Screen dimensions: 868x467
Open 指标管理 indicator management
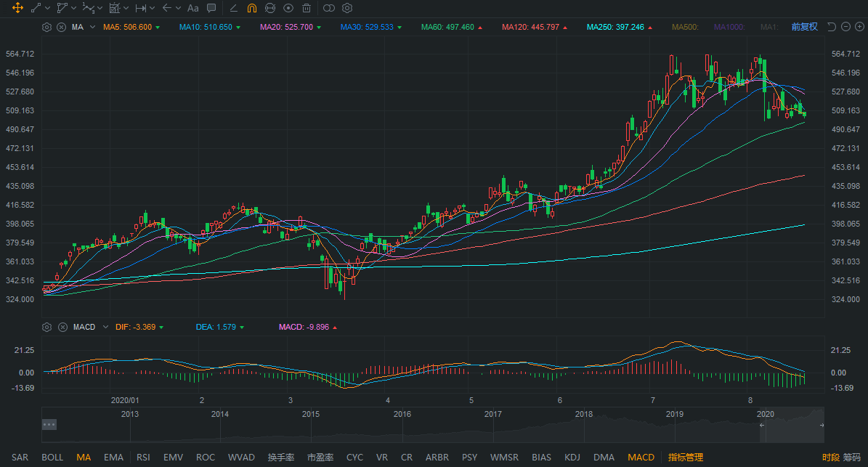tap(686, 458)
